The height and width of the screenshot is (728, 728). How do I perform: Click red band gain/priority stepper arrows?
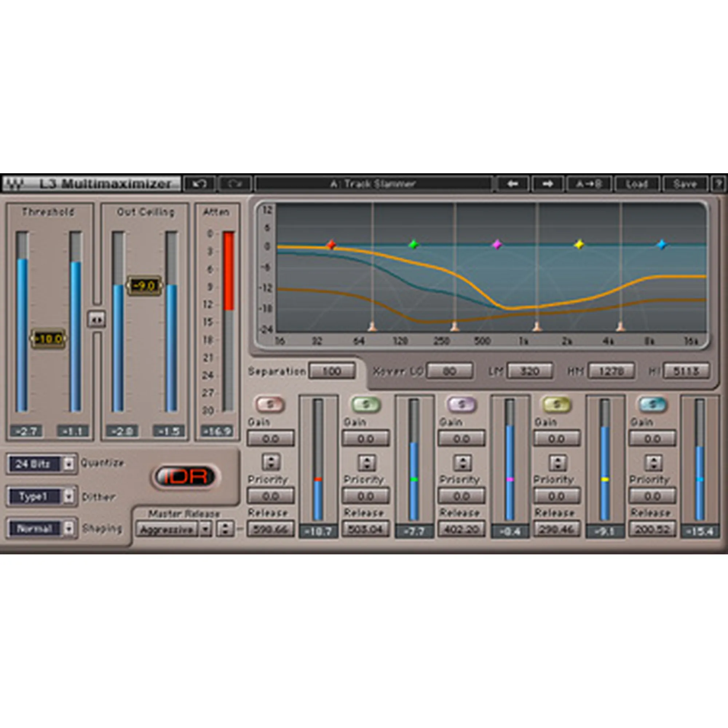(x=271, y=462)
